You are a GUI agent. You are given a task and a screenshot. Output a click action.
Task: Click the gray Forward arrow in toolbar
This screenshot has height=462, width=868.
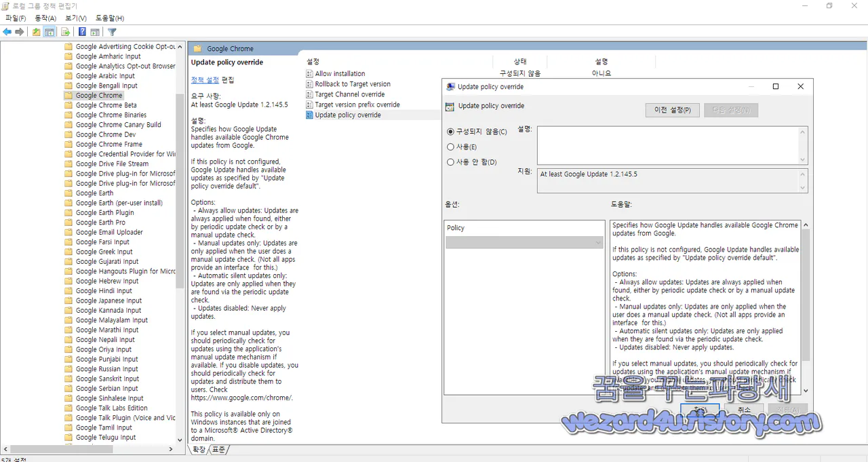(x=20, y=32)
